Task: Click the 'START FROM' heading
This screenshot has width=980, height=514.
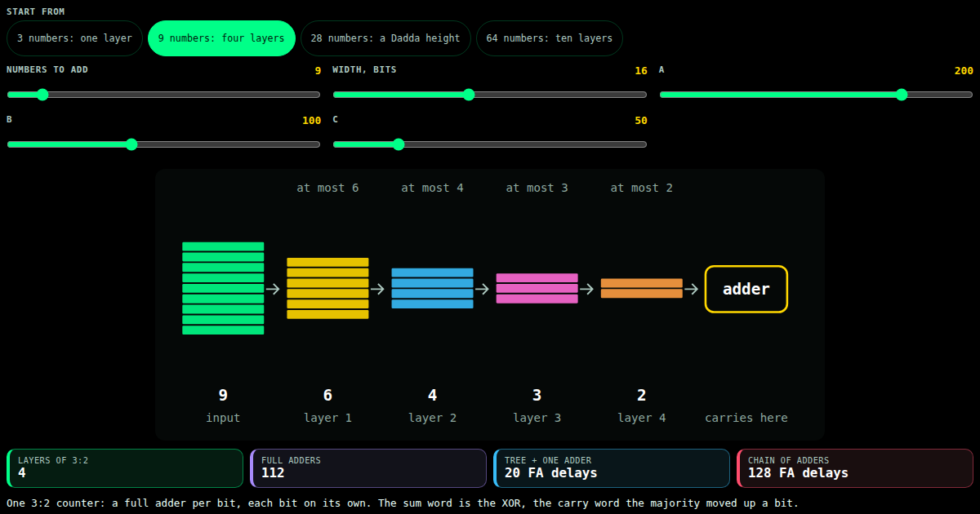Action: click(36, 11)
